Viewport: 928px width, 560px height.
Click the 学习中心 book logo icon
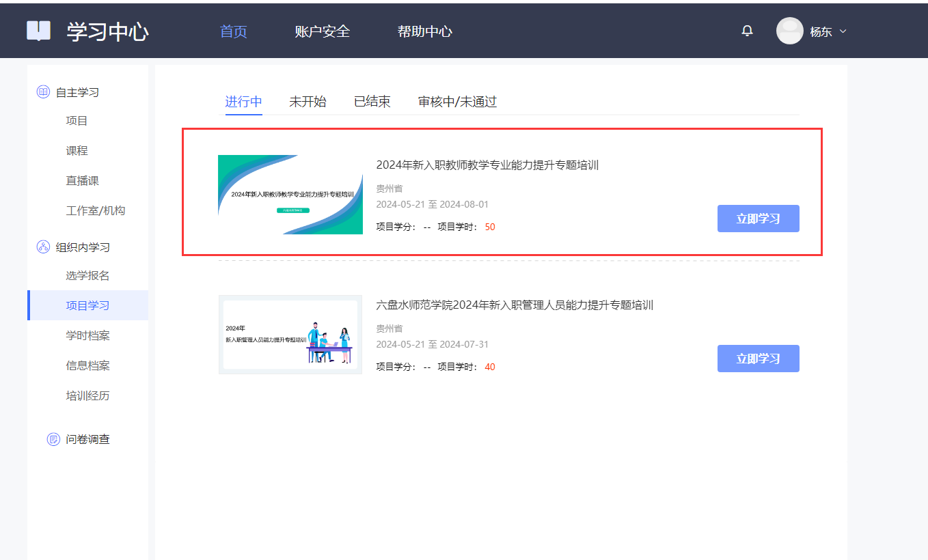tap(38, 31)
